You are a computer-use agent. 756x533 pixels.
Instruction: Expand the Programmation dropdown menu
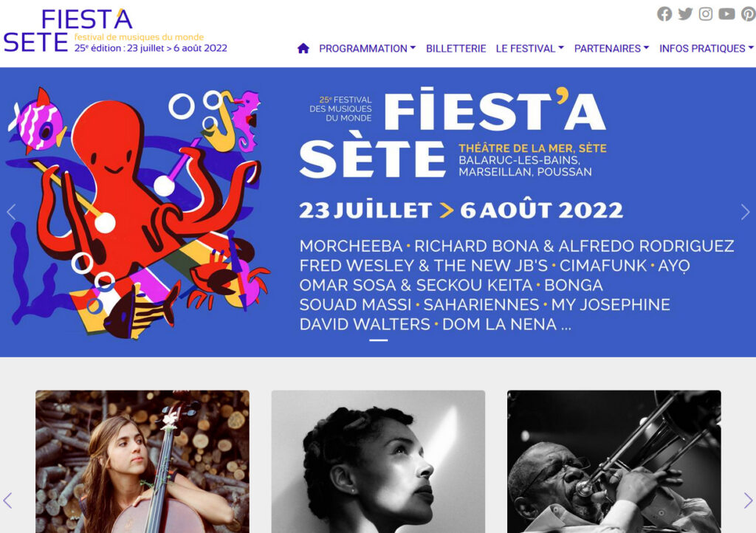tap(368, 49)
